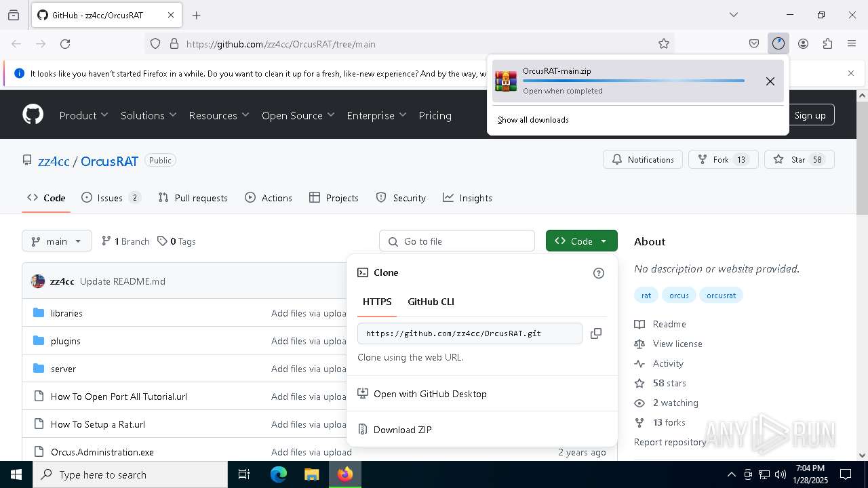The image size is (868, 488).
Task: Expand the Enterprise menu
Action: 376,115
